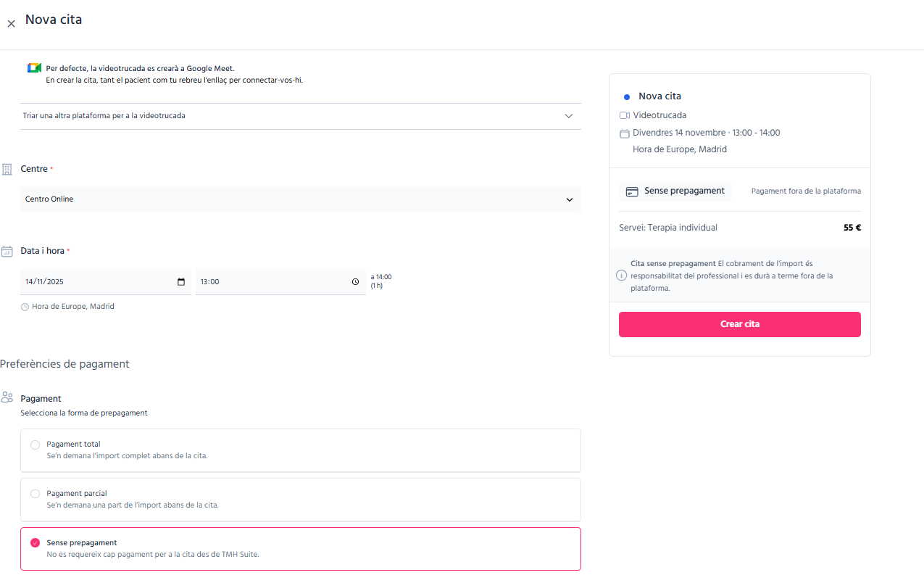
Task: Click the 'Nova cita' page title
Action: 54,20
